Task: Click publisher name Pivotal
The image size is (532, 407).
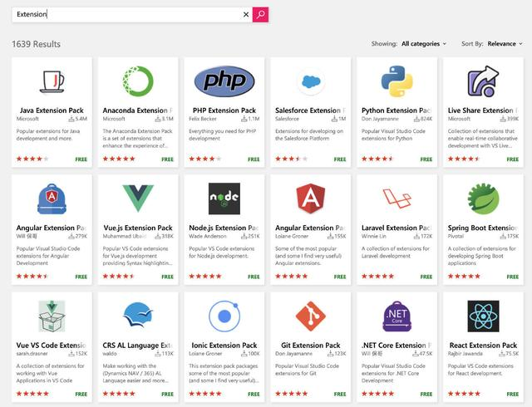Action: (456, 236)
